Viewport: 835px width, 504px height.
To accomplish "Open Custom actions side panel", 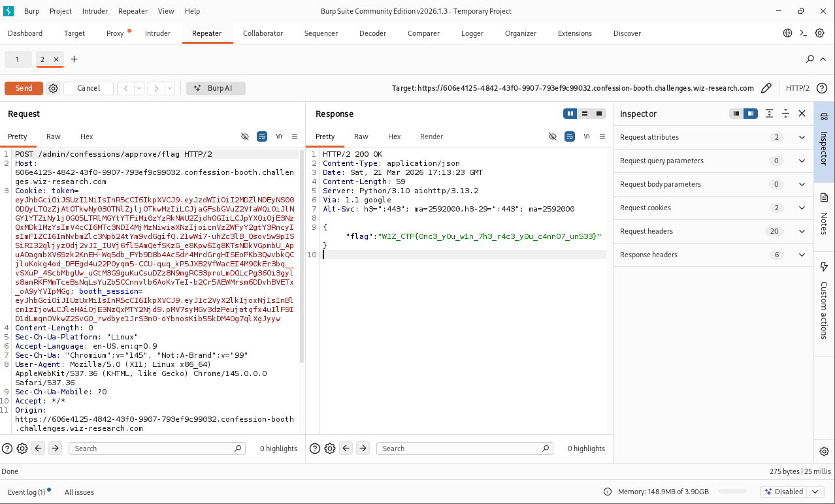I will [x=824, y=300].
